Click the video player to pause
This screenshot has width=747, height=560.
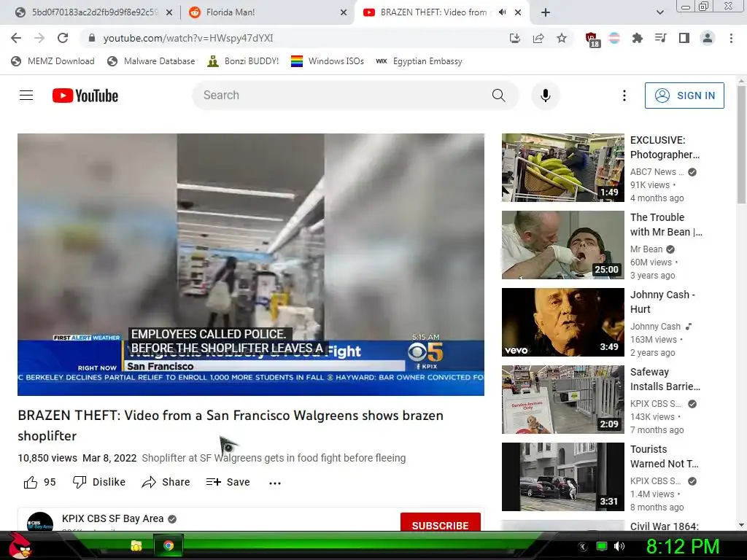[251, 264]
